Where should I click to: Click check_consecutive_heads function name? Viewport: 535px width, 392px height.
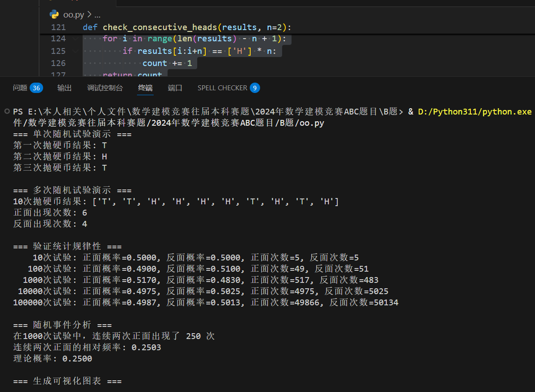pos(159,27)
